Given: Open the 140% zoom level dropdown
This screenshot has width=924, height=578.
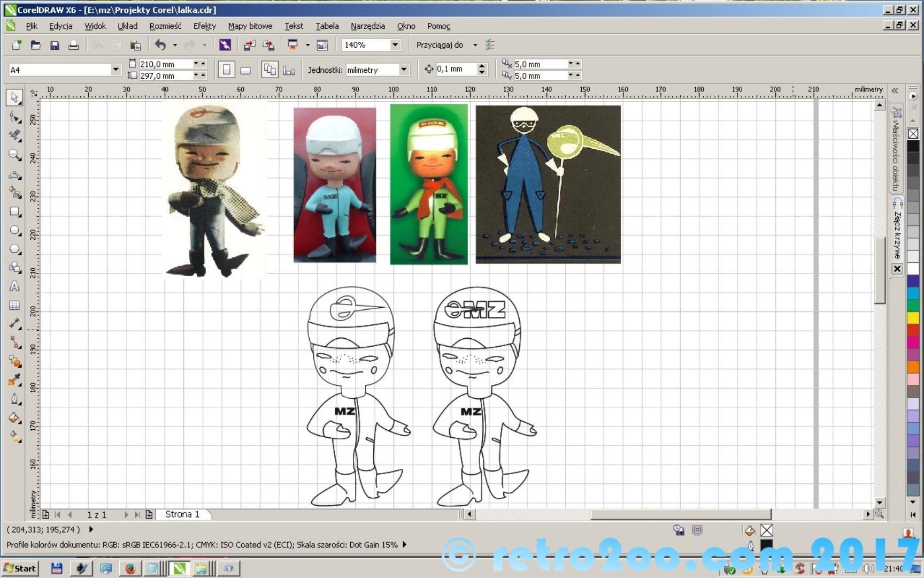Looking at the screenshot, I should point(395,45).
